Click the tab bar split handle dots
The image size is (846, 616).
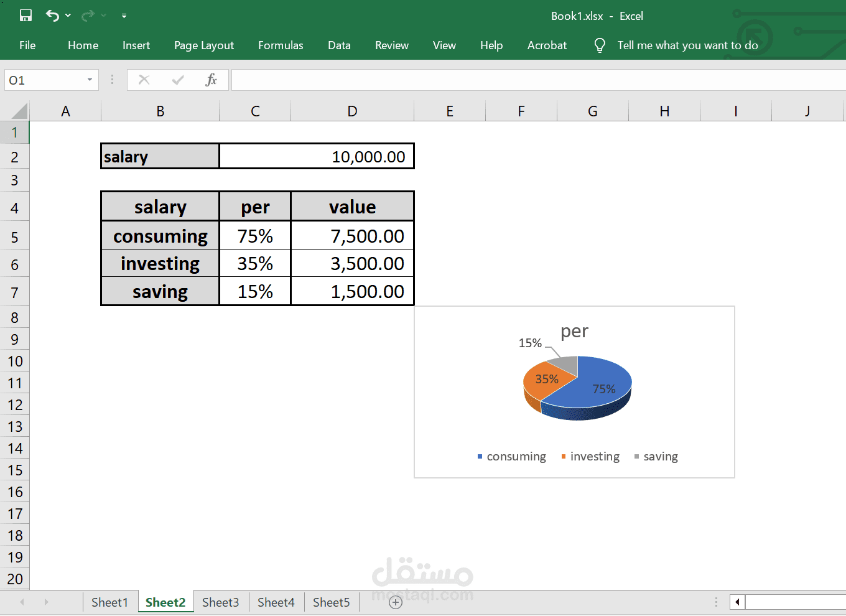(x=716, y=602)
